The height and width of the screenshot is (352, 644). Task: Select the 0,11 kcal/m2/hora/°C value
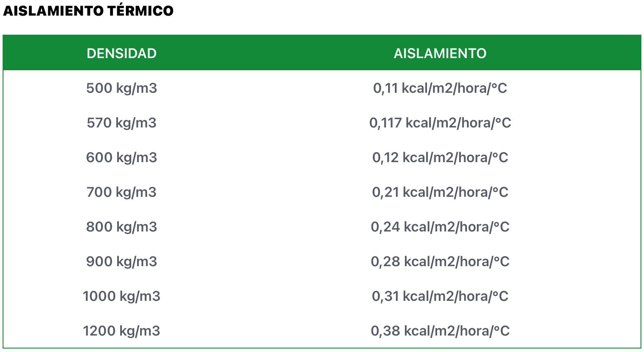pos(440,88)
